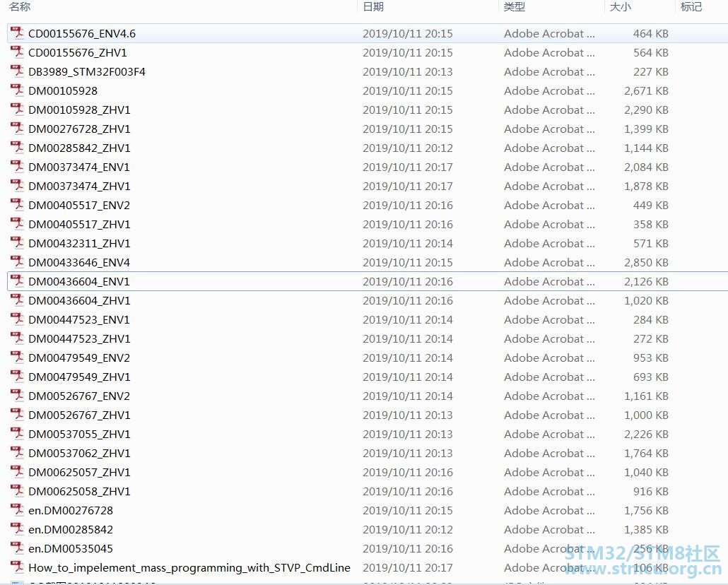Click the PDF icon of DM00537055_ZHV1

click(x=17, y=433)
